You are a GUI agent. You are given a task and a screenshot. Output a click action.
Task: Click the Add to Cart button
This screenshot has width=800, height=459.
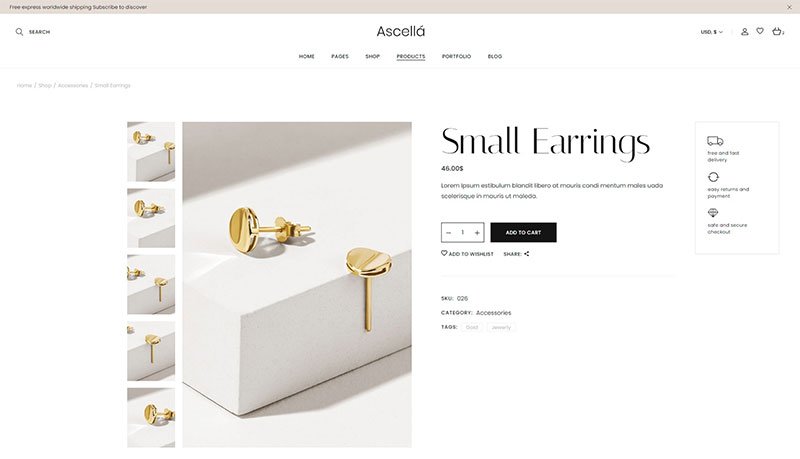pyautogui.click(x=523, y=233)
